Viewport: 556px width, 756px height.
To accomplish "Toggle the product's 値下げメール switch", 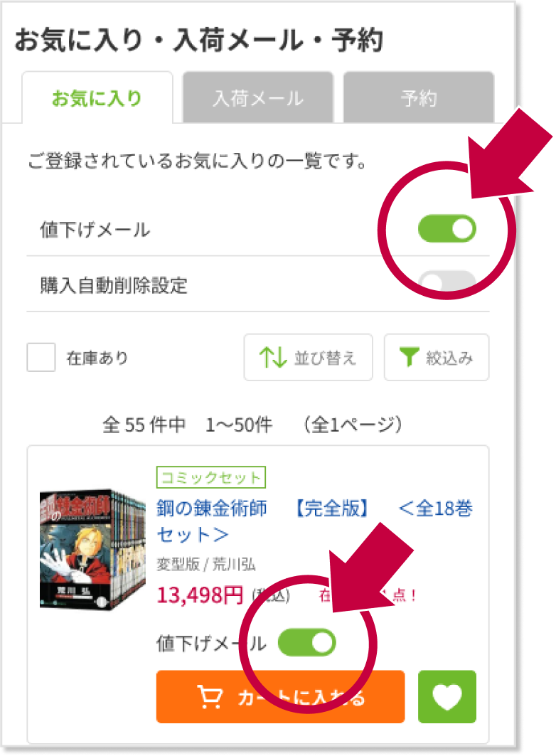I will pos(307,642).
